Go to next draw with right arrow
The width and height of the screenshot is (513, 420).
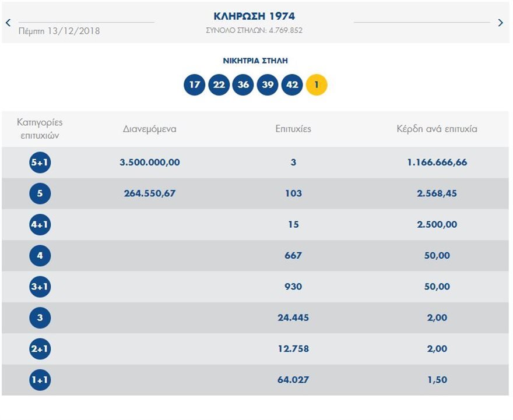tap(500, 23)
